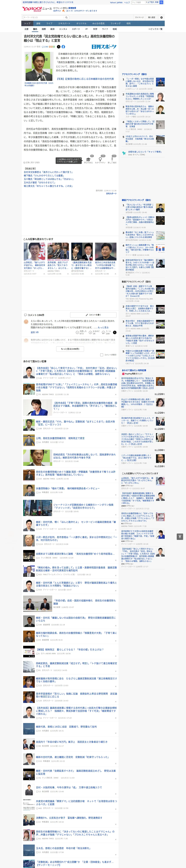The height and width of the screenshot is (868, 186).
Task: Share first comment on X
Action: tap(115, 332)
